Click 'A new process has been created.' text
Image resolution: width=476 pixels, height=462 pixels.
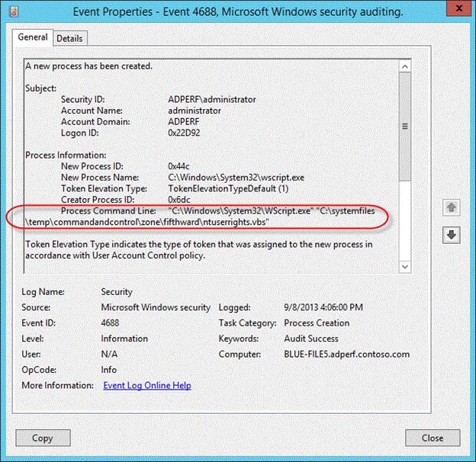point(88,66)
